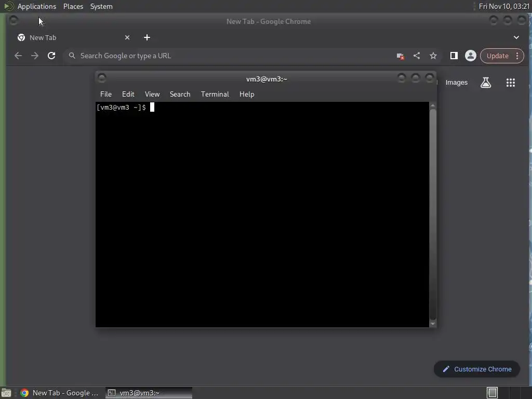Open the Images link

point(456,83)
